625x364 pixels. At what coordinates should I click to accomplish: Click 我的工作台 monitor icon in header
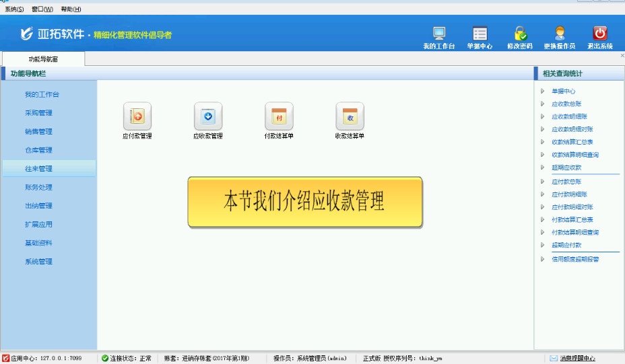click(x=439, y=34)
